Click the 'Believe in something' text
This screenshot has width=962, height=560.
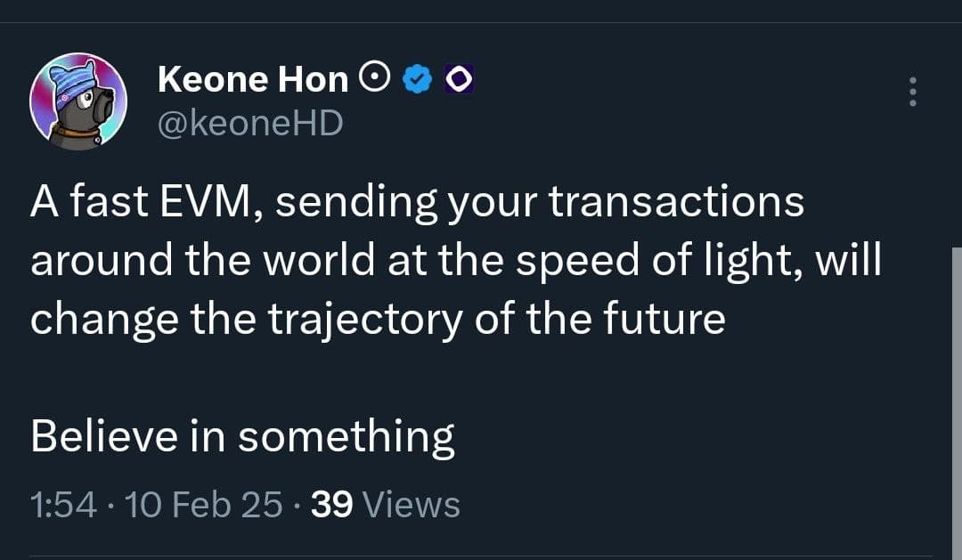pos(242,437)
